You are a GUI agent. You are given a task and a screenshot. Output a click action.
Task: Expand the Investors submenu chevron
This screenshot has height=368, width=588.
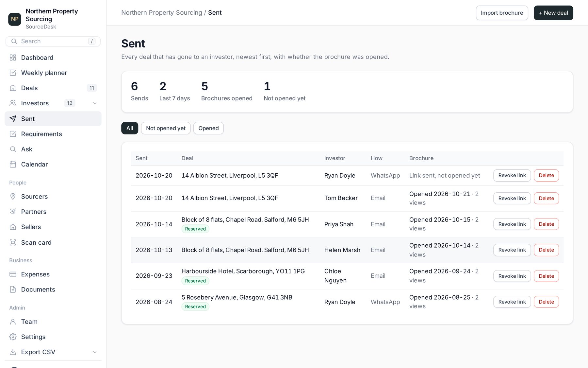click(95, 103)
